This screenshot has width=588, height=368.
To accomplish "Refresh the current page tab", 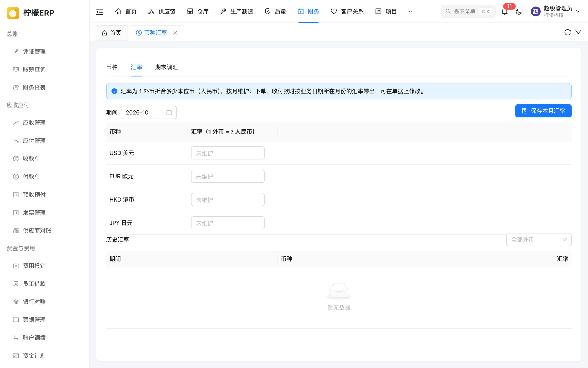I will pyautogui.click(x=567, y=32).
